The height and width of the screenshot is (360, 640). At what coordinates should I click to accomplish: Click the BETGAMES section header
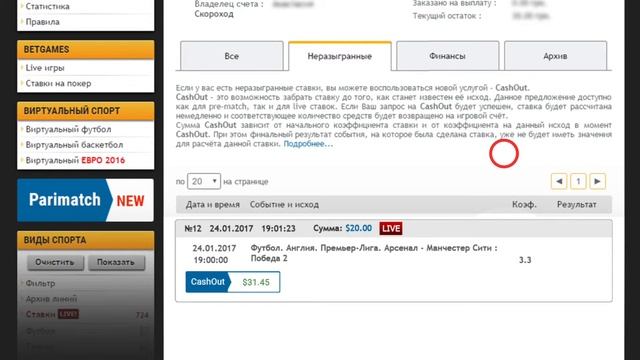[86, 49]
